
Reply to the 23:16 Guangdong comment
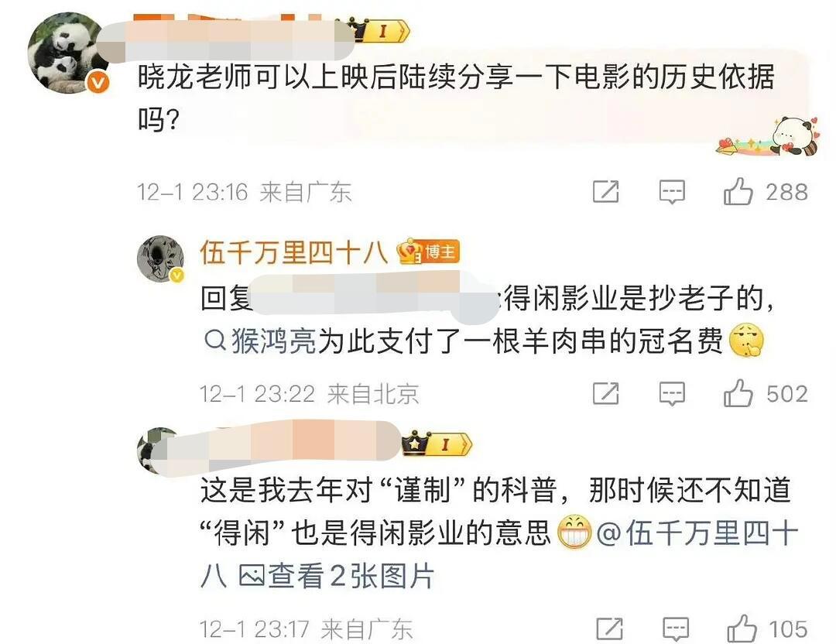672,192
